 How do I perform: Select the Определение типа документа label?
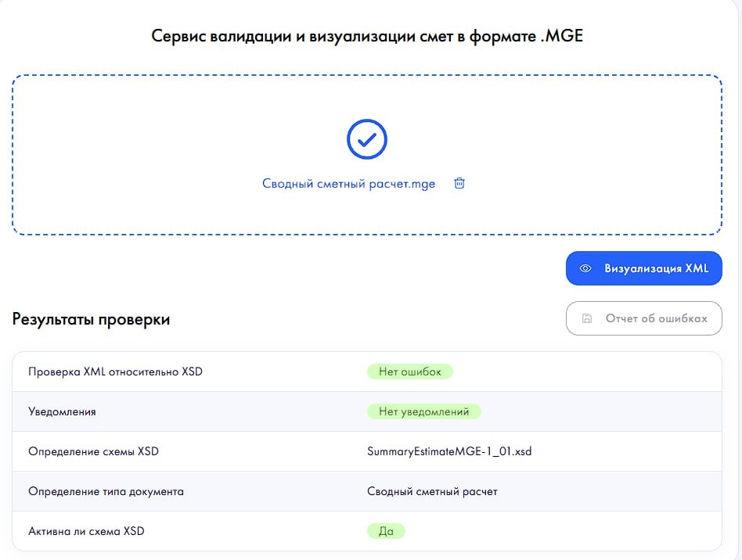106,491
